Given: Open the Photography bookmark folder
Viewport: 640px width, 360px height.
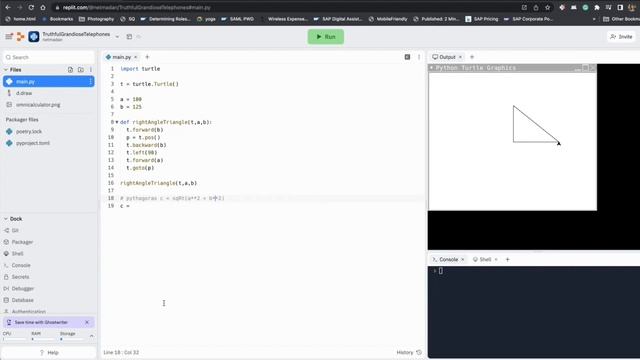Looking at the screenshot, I should (97, 19).
